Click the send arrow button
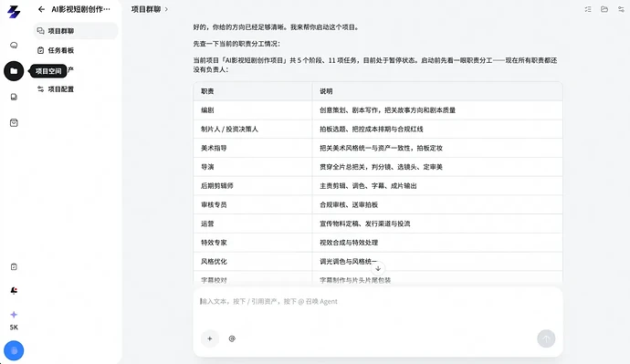This screenshot has height=364, width=630. pyautogui.click(x=546, y=338)
